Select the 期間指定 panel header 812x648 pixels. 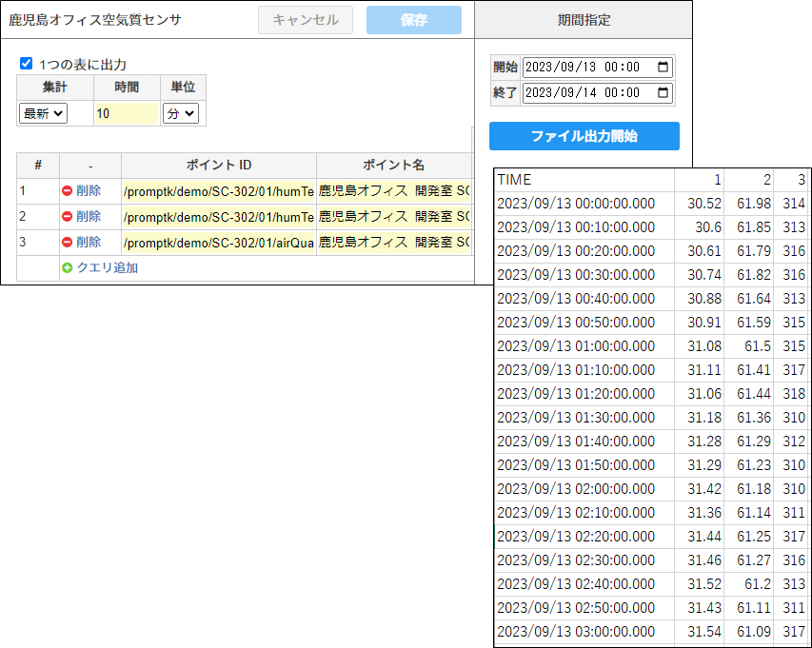(x=584, y=20)
